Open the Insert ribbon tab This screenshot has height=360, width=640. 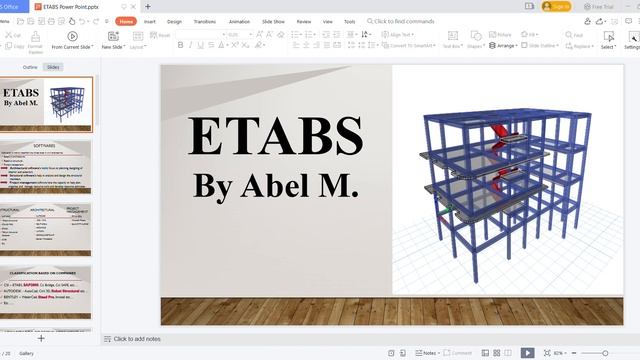(x=150, y=22)
